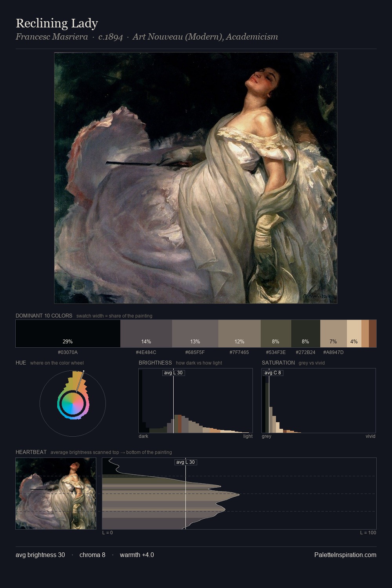
Task: Open the PaletteInspiration.com link
Action: pos(345,555)
